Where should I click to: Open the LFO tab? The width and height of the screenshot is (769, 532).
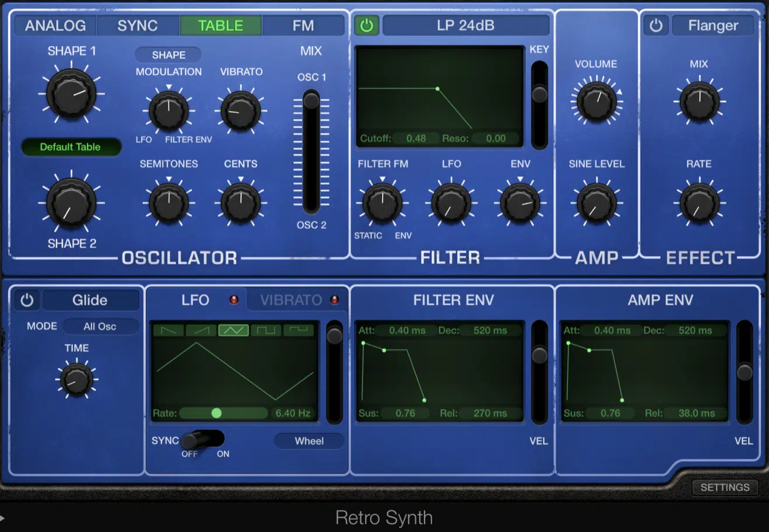point(195,300)
